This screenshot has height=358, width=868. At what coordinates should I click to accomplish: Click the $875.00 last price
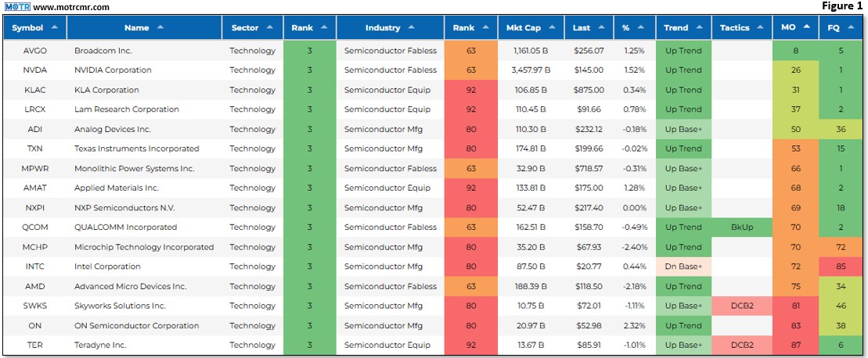(x=589, y=90)
